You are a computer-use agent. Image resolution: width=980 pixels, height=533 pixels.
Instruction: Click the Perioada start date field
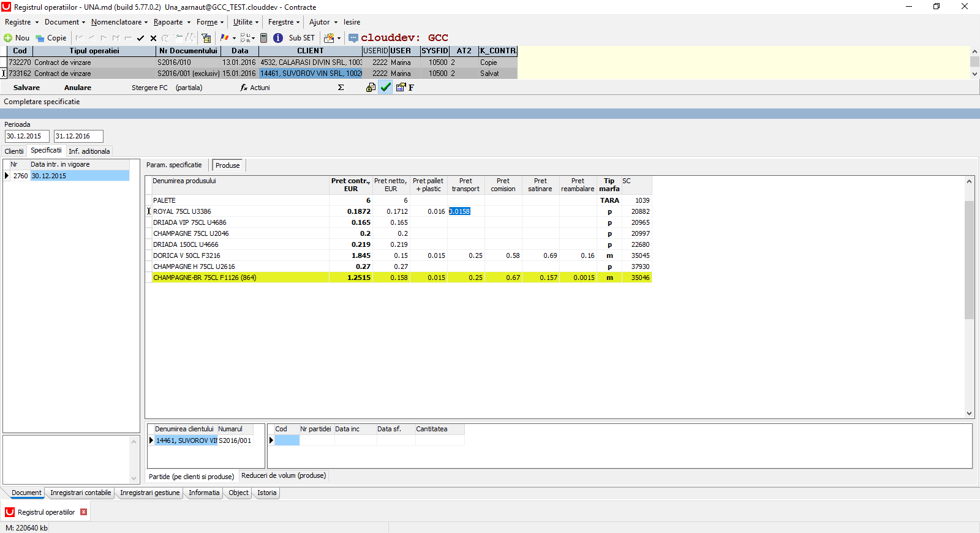(x=27, y=136)
